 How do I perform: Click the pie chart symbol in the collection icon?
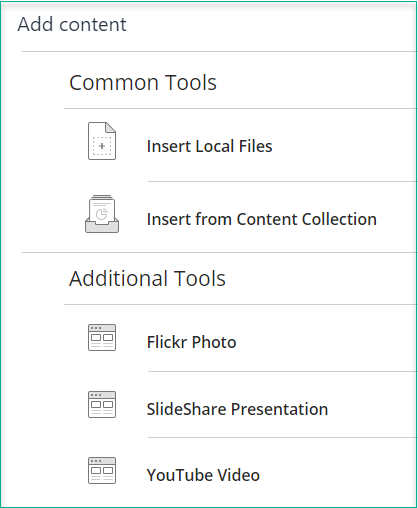click(x=102, y=214)
